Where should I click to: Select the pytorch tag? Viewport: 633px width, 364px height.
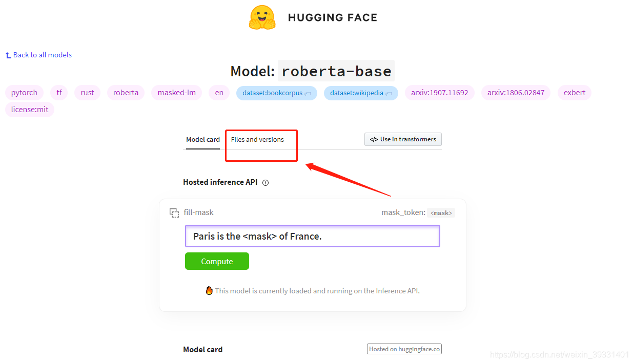click(24, 93)
